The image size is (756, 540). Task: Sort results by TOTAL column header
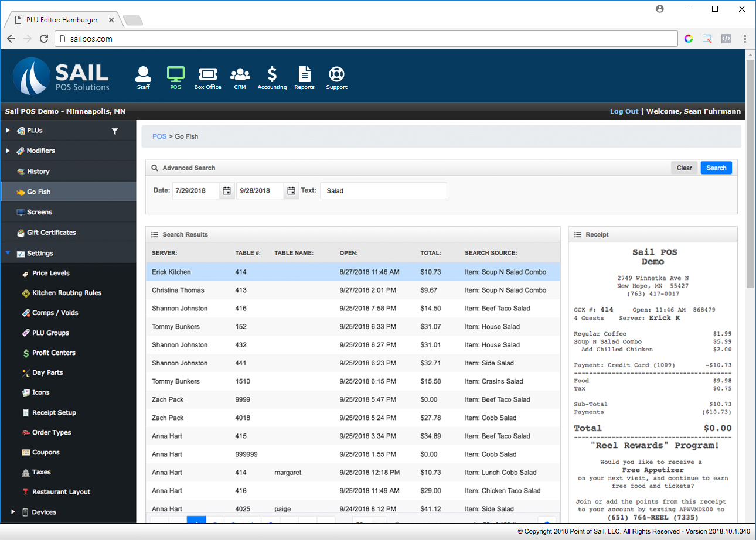coord(431,253)
